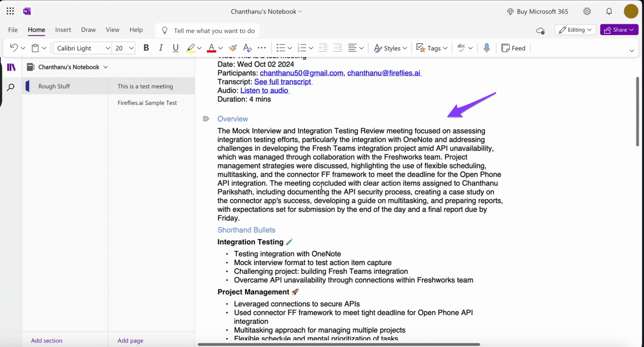Toggle Bold formatting
644x347 pixels.
[x=146, y=48]
